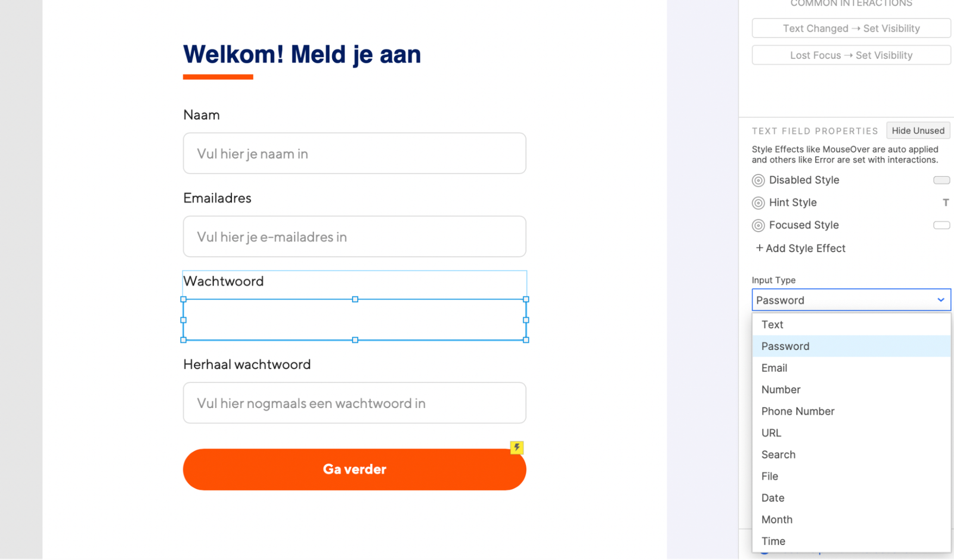Click the Text Changed Set Visibility interaction
This screenshot has height=560, width=954.
[851, 28]
